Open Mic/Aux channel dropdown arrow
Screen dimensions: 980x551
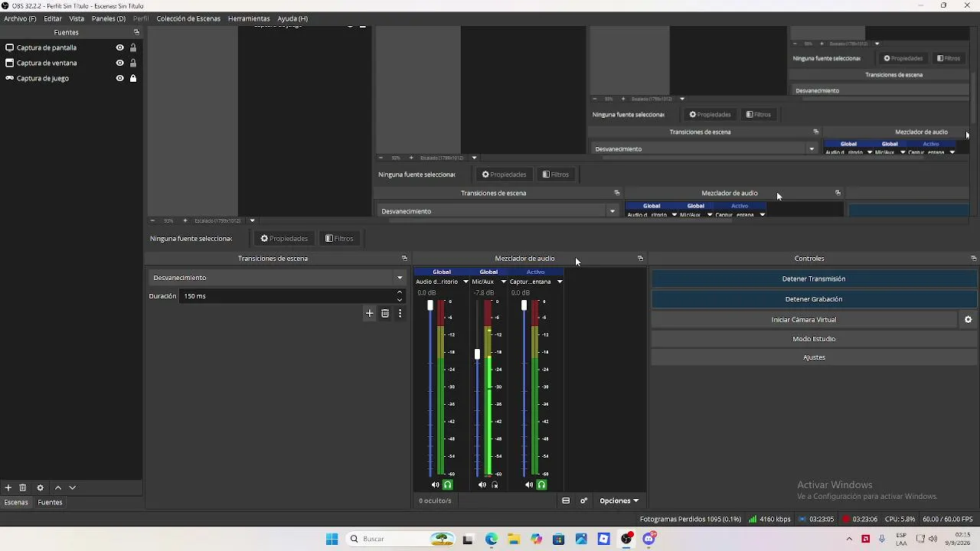503,282
